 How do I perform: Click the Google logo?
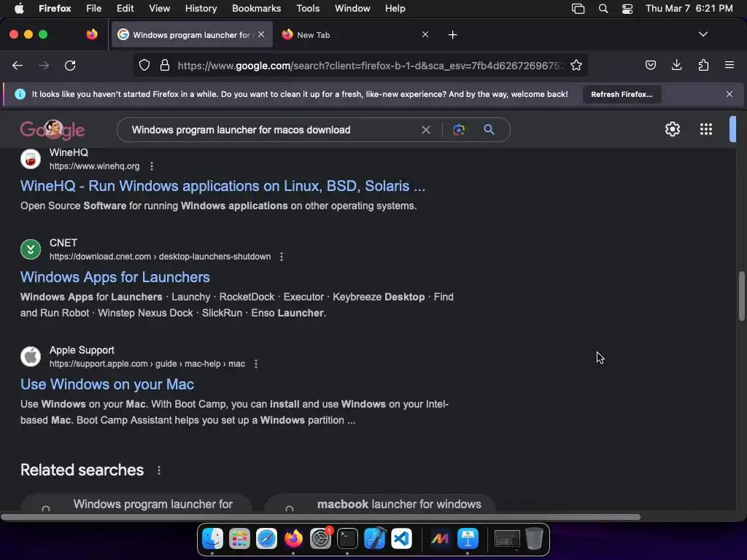[x=53, y=130]
